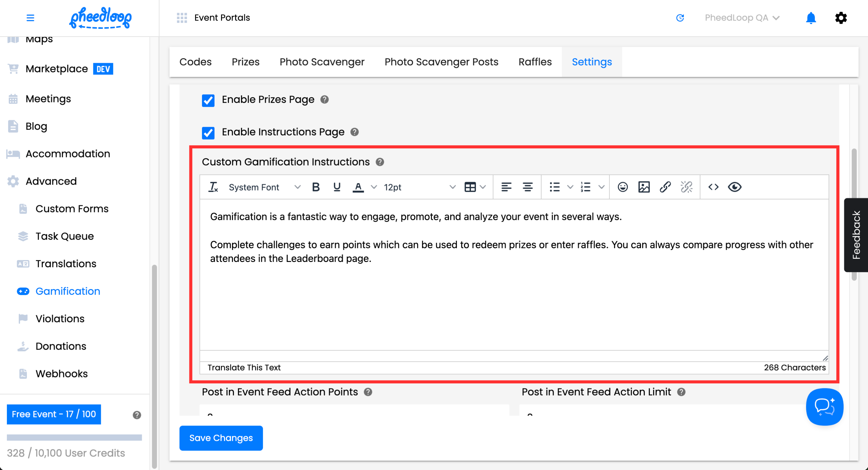Click the preview eye icon
868x470 pixels.
point(734,187)
